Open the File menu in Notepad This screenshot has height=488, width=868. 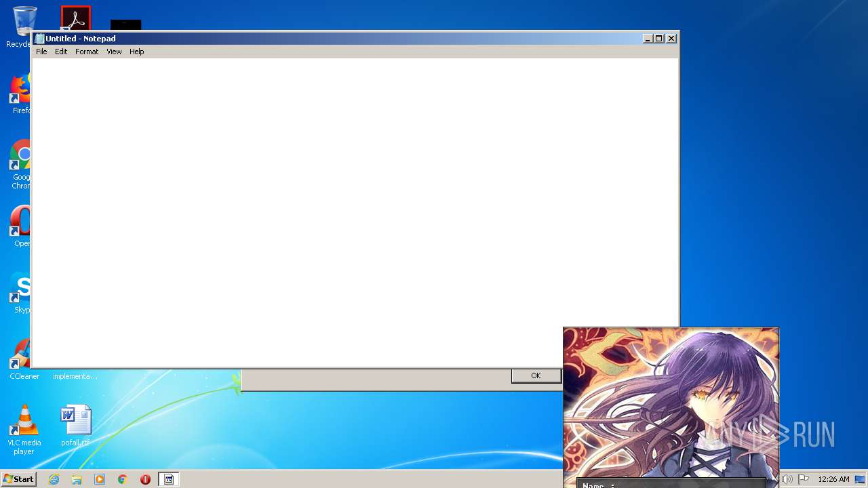41,52
